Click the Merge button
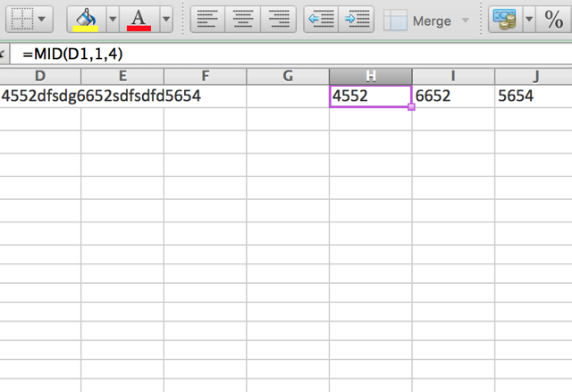The height and width of the screenshot is (392, 572). coord(417,21)
